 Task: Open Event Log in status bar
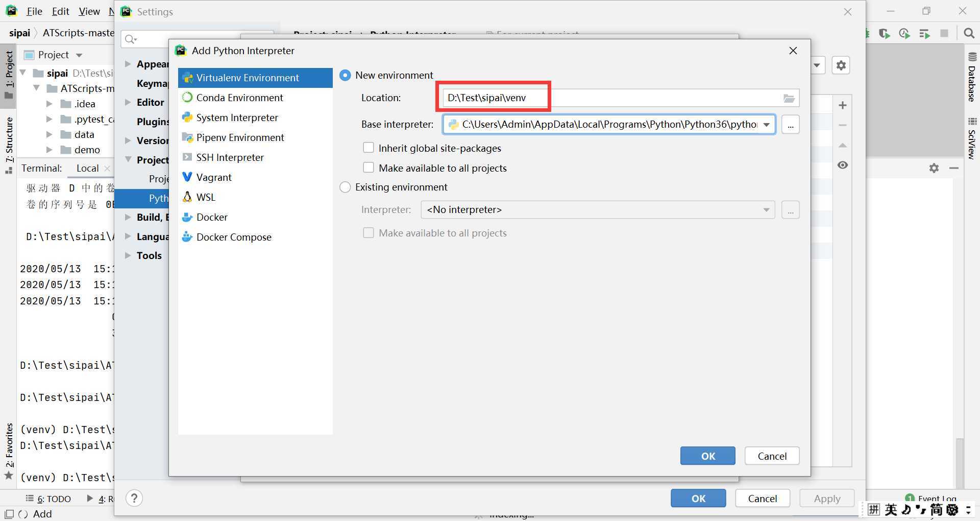click(932, 498)
